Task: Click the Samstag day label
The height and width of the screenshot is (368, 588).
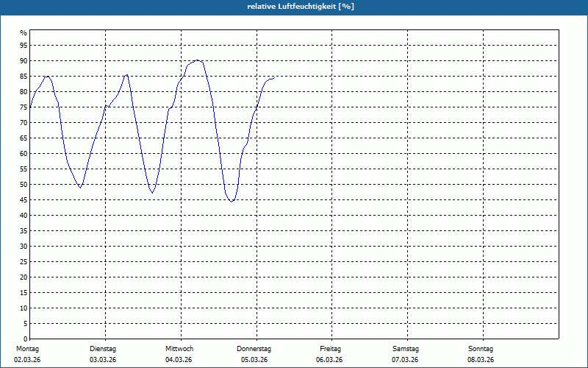Action: [406, 349]
